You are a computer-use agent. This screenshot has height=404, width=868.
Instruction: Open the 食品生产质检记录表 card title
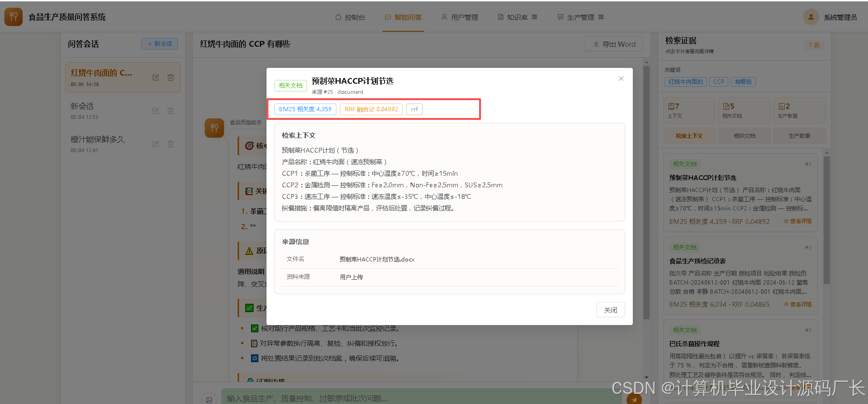[x=697, y=261]
